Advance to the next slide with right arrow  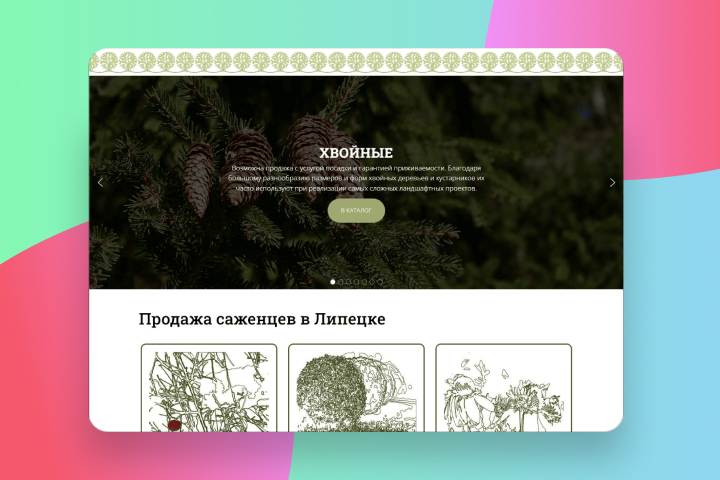(612, 182)
